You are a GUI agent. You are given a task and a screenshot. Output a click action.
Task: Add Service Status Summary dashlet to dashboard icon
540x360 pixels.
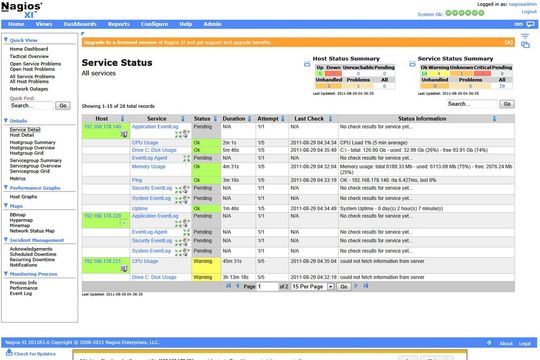(412, 64)
